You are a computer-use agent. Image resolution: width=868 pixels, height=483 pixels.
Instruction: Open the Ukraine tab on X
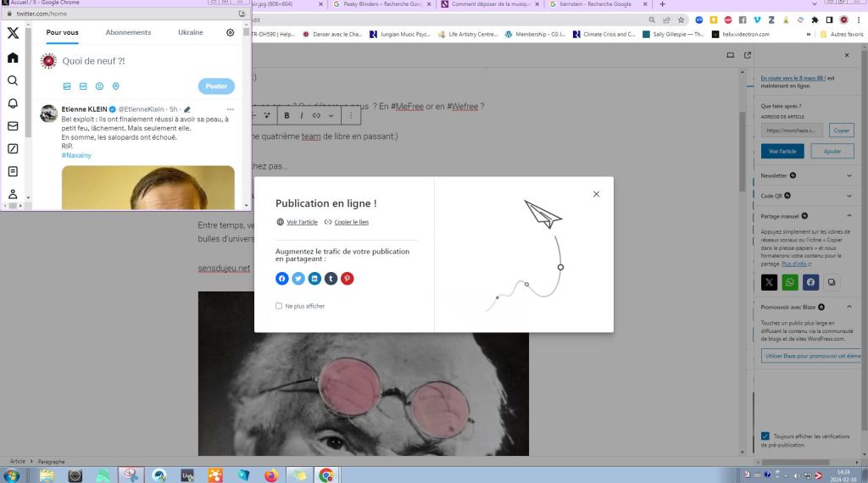[x=191, y=33]
